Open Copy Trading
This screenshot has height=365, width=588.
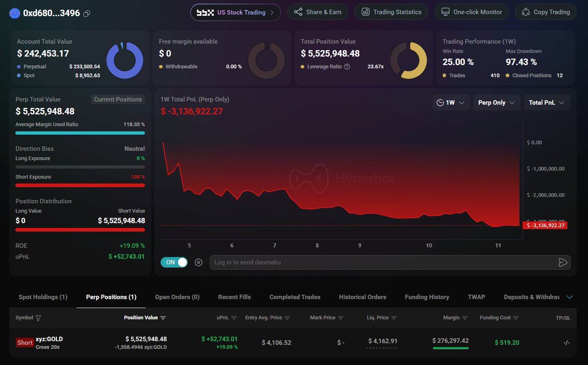click(x=545, y=12)
